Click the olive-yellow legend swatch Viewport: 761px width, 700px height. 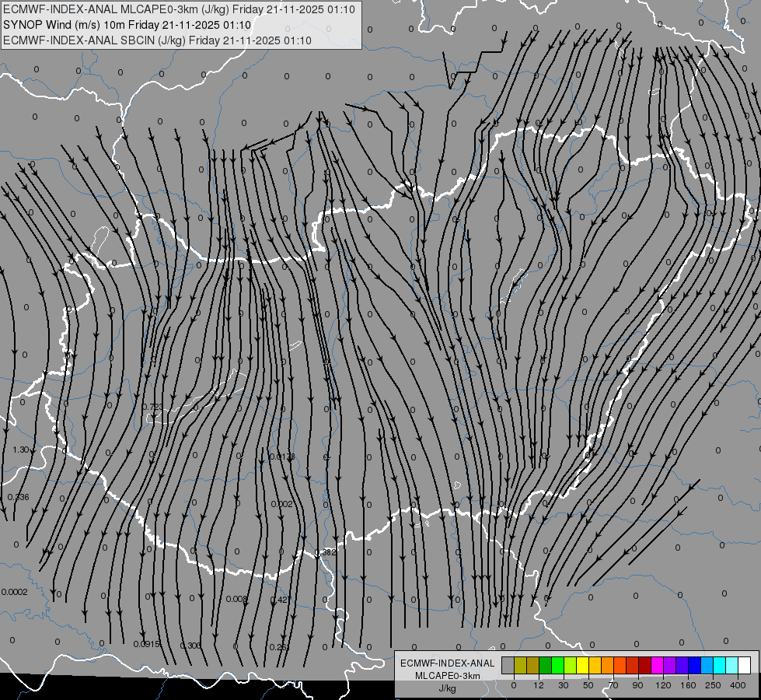click(520, 665)
